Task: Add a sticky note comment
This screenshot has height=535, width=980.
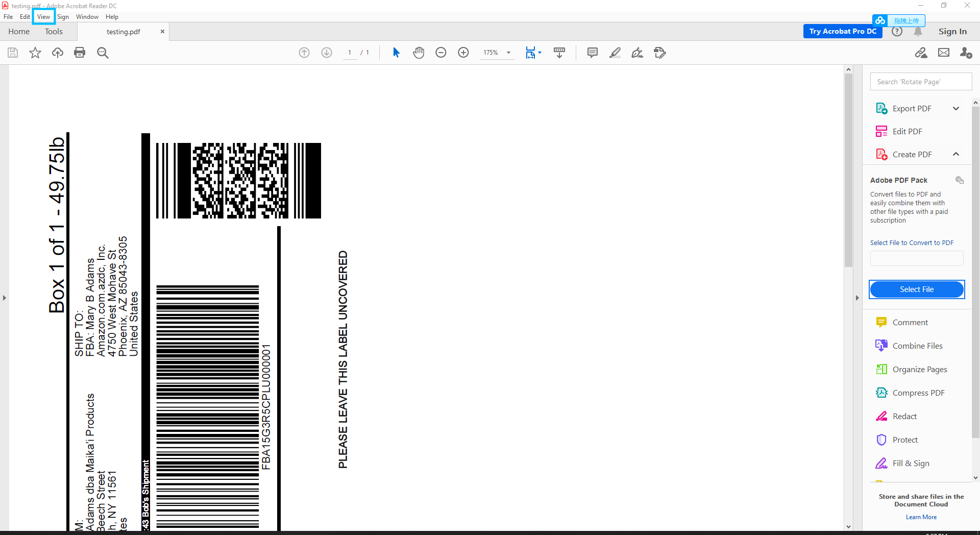Action: pyautogui.click(x=593, y=53)
